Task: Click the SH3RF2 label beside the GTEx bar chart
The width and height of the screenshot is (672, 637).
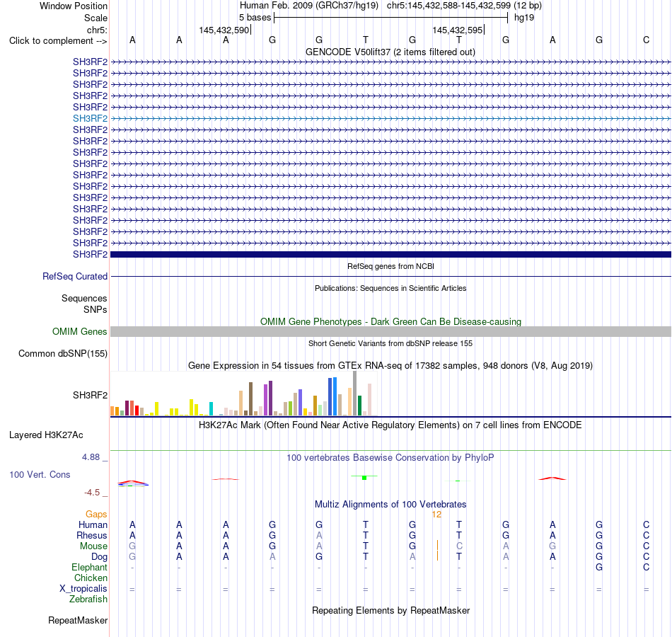Action: click(x=90, y=395)
